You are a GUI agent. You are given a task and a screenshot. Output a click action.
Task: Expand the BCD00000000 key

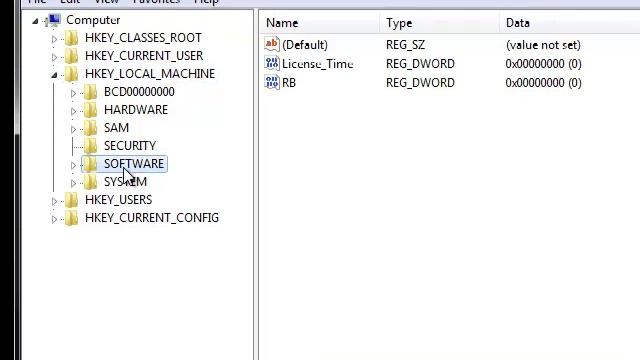[x=73, y=93]
